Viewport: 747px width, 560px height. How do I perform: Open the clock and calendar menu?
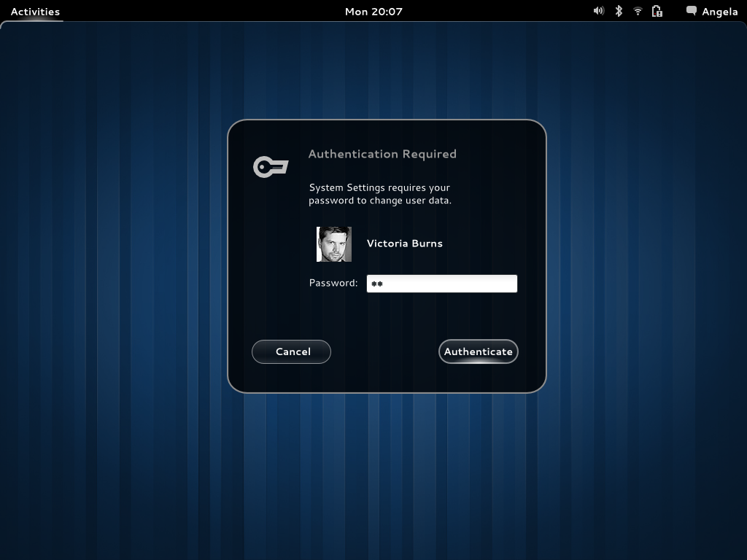pos(373,12)
